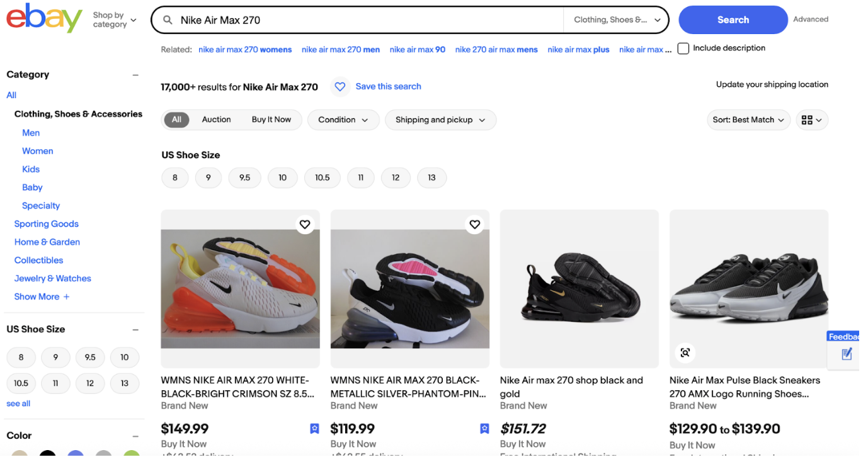Click the magnifier icon in search box
This screenshot has height=457, width=868.
(168, 20)
